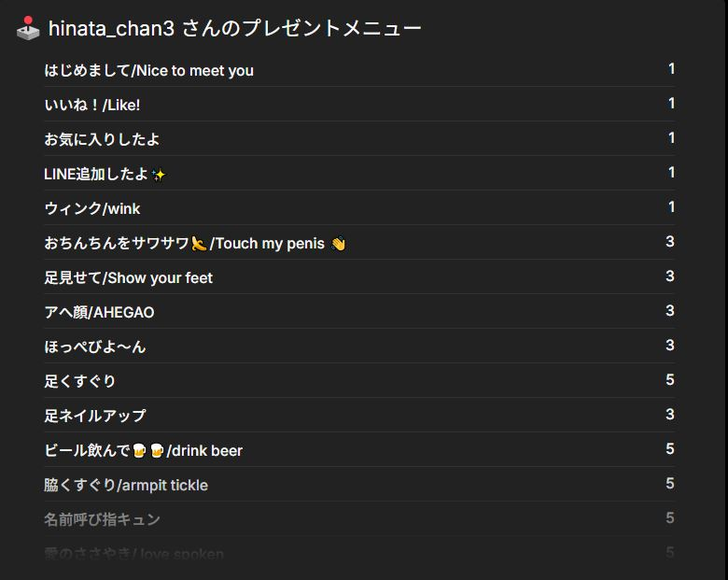Click the beer mug emojis
The height and width of the screenshot is (580, 728).
click(x=148, y=451)
